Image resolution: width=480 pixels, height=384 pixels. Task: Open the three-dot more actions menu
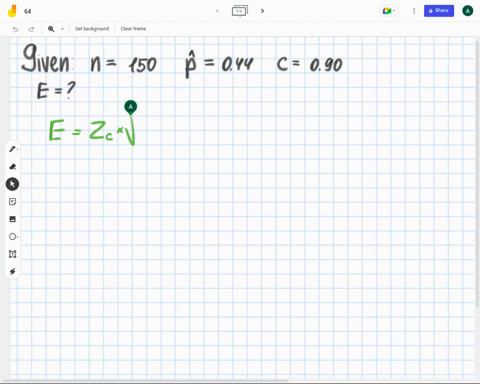414,11
